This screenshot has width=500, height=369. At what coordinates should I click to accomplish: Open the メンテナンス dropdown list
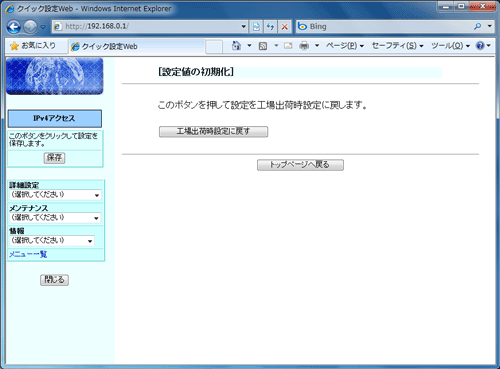55,218
